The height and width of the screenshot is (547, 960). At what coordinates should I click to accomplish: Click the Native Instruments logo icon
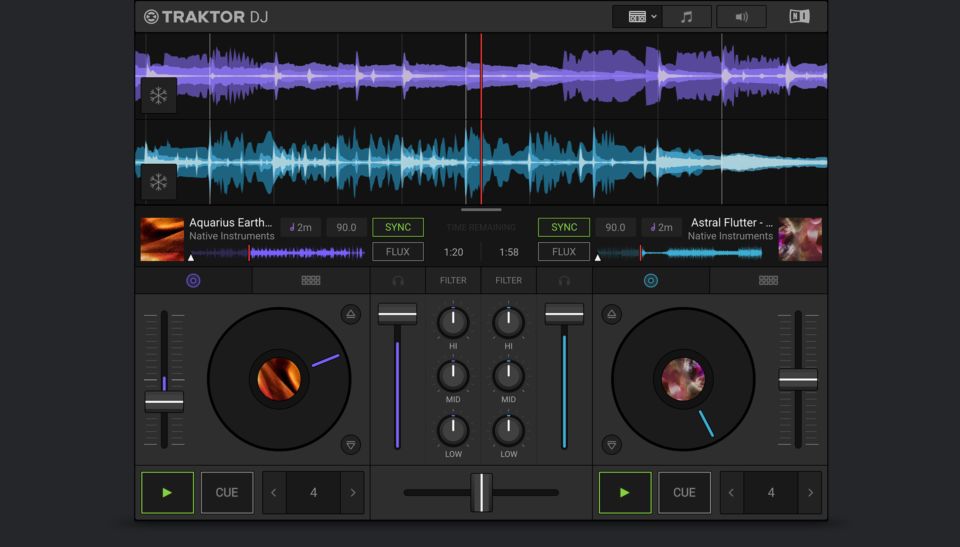(799, 17)
